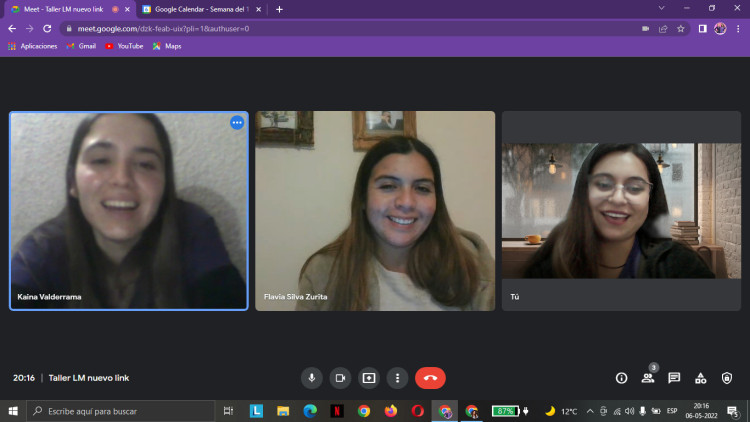750x422 pixels.
Task: Close the Google Calendar tab
Action: (x=258, y=9)
